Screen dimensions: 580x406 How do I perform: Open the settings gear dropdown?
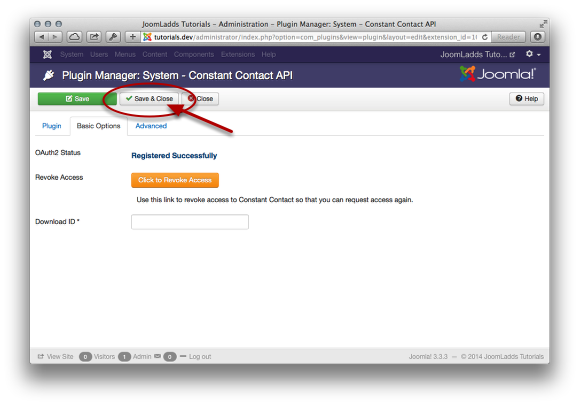533,54
